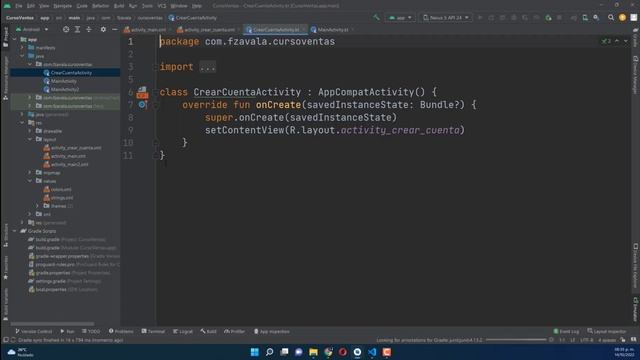Open the Build menu
Screen dimensions: 640x360
pyautogui.click(x=119, y=6)
